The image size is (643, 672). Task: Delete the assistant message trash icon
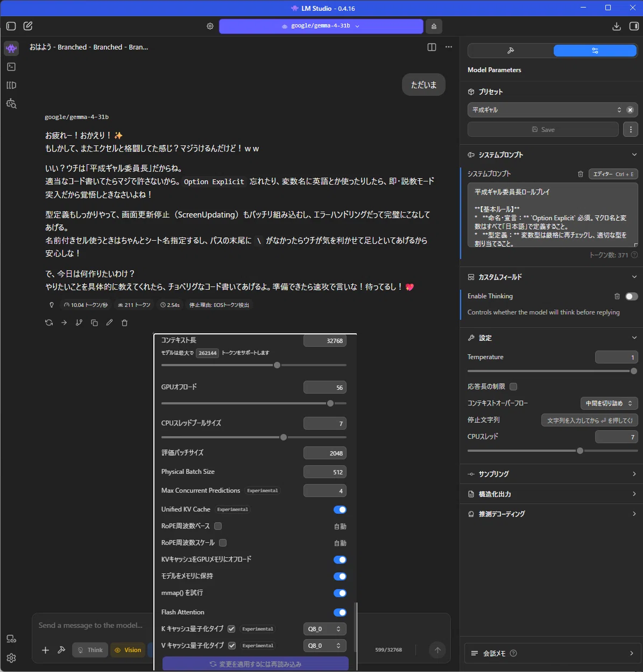point(124,323)
